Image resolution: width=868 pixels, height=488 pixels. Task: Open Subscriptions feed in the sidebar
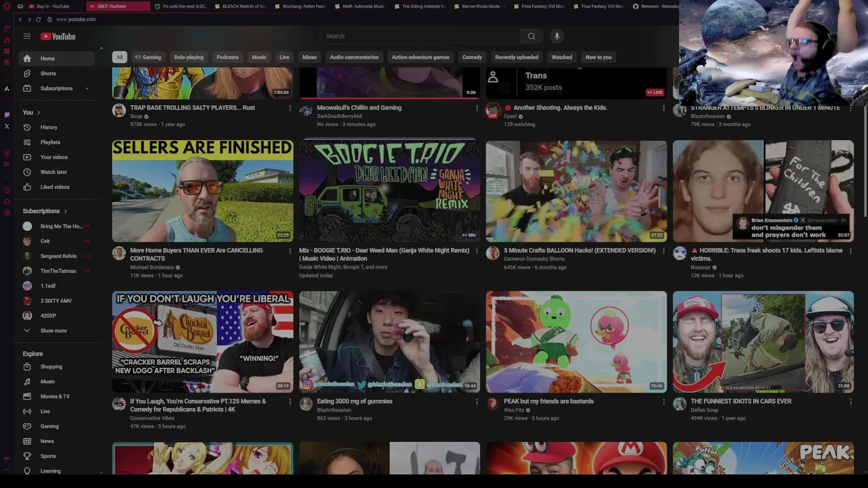point(56,88)
